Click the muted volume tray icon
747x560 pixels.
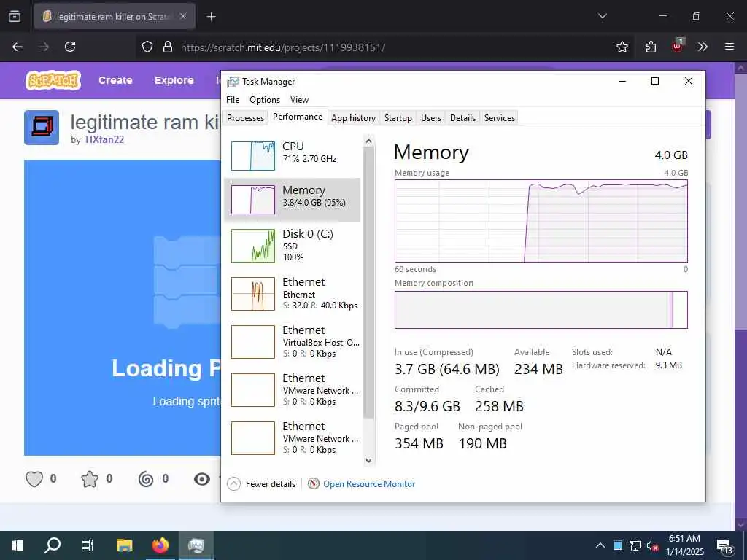(651, 545)
